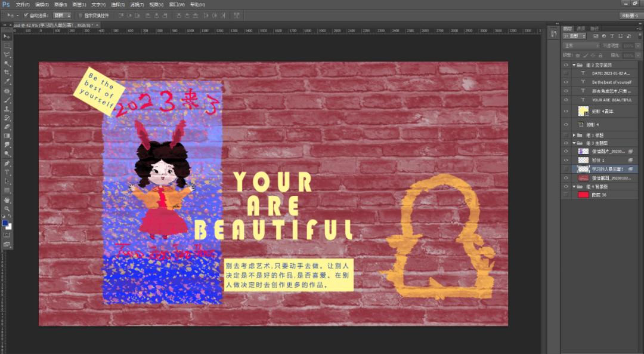Viewport: 644px width, 354px height.
Task: Select the Path Selection tool
Action: (x=7, y=181)
